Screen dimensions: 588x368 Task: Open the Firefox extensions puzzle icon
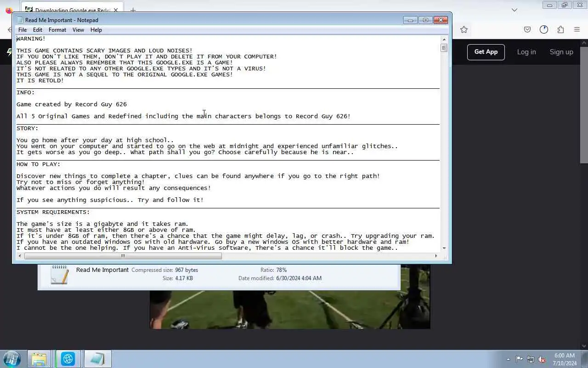pyautogui.click(x=560, y=29)
